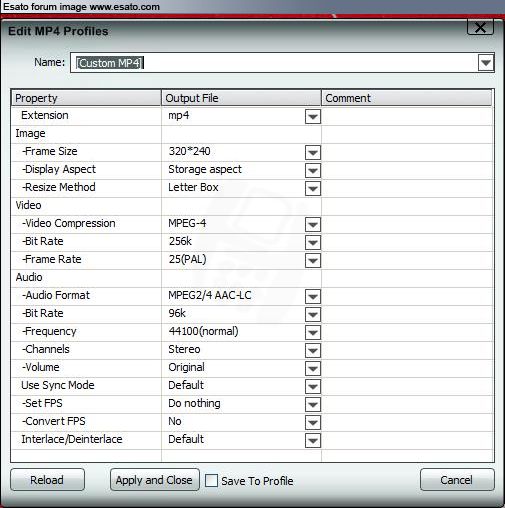This screenshot has width=505, height=508.
Task: Open the Extension dropdown arrow
Action: (x=313, y=117)
